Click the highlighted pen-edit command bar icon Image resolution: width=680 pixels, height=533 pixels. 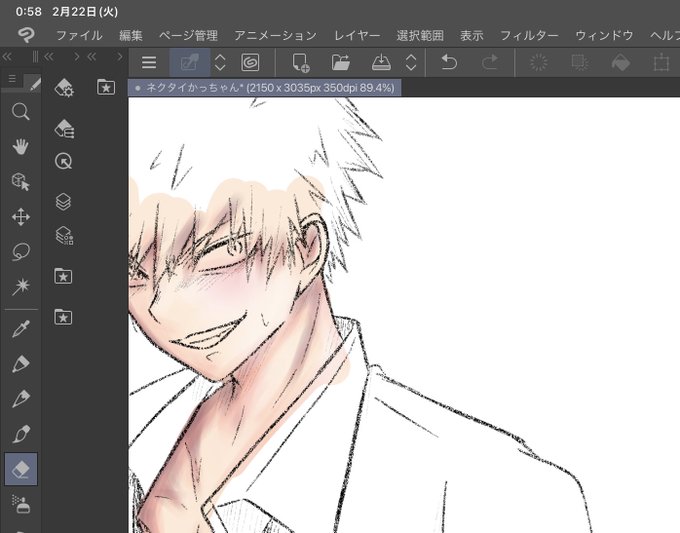tap(190, 62)
